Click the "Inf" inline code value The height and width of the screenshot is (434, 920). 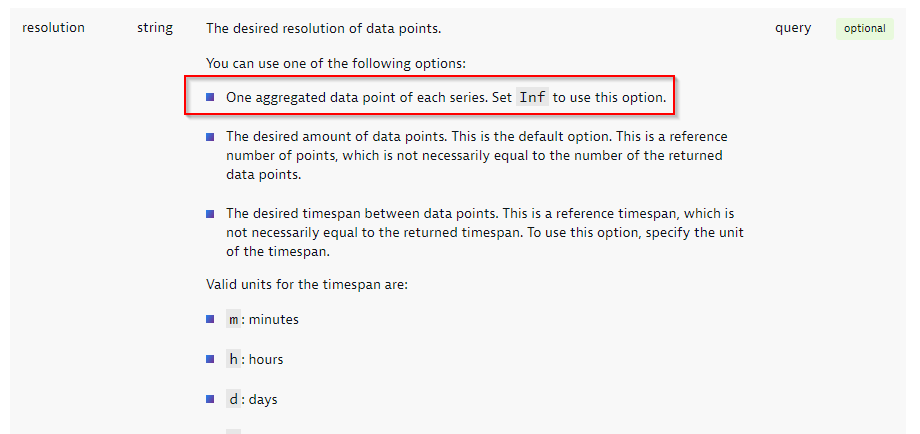(x=532, y=98)
